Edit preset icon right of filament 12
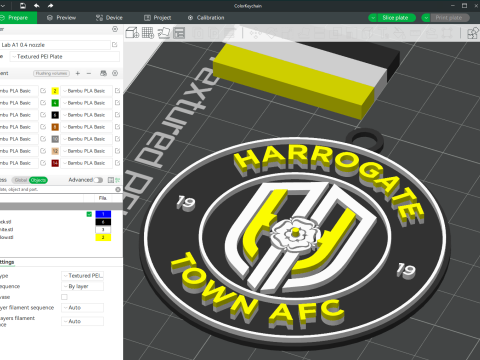Screen dimensions: 480x360 click(x=117, y=151)
